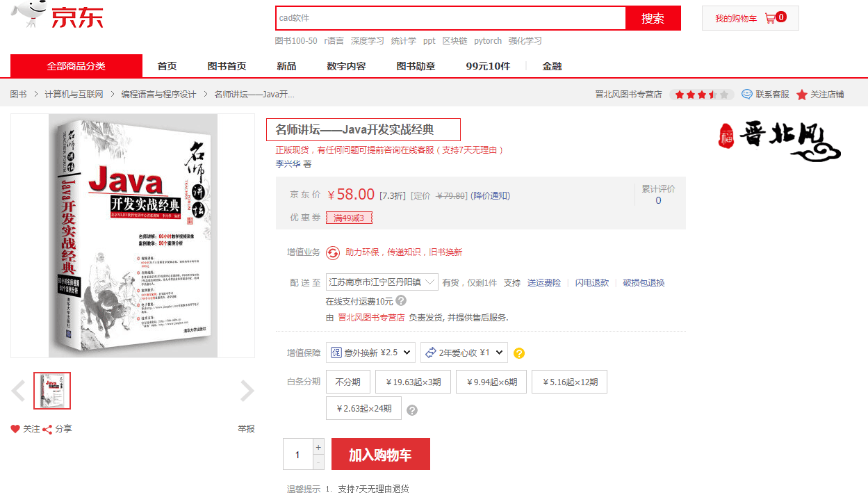
Task: Click the yellow help icon beside 增值保障
Action: tap(519, 353)
